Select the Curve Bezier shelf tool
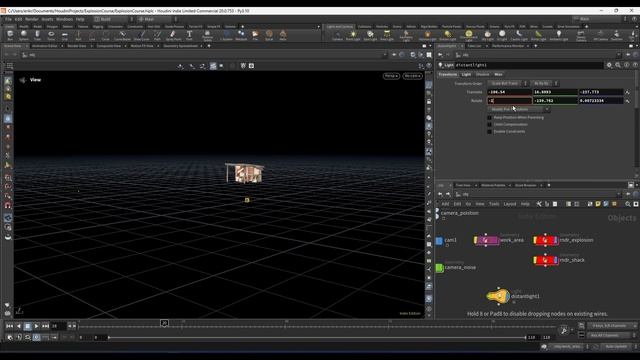Image resolution: width=640 pixels, height=360 pixels. coord(122,35)
